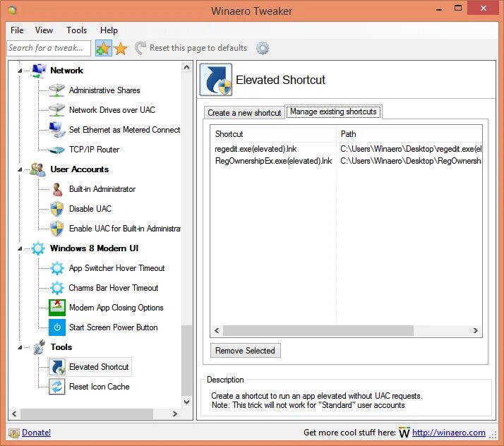The width and height of the screenshot is (504, 446).
Task: Open settings gear icon in toolbar
Action: pos(263,48)
